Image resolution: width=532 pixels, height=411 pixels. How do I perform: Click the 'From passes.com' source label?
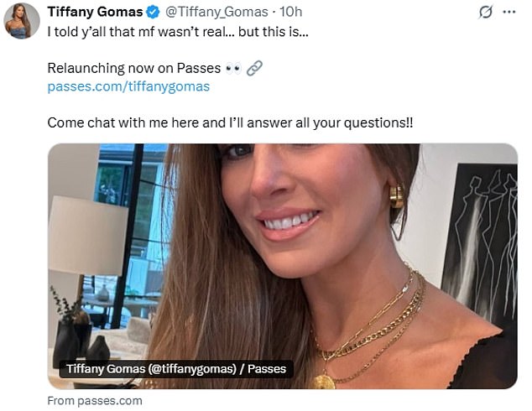pos(95,401)
